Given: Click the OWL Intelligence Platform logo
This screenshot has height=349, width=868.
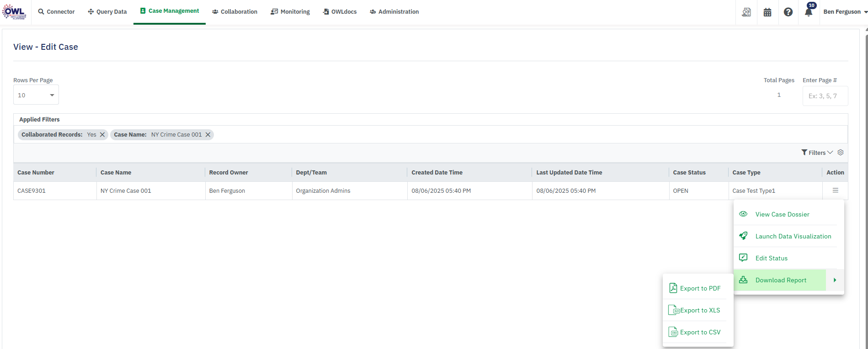Looking at the screenshot, I should pyautogui.click(x=14, y=12).
